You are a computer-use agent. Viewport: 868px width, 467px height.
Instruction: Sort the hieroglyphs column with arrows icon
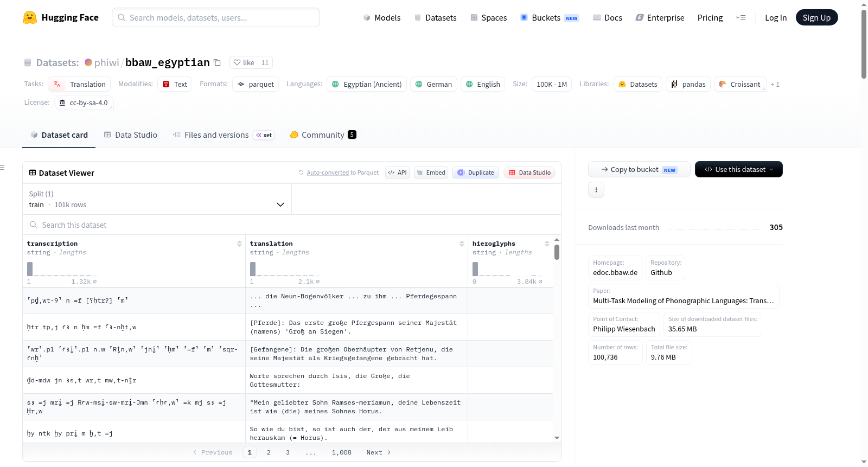547,244
